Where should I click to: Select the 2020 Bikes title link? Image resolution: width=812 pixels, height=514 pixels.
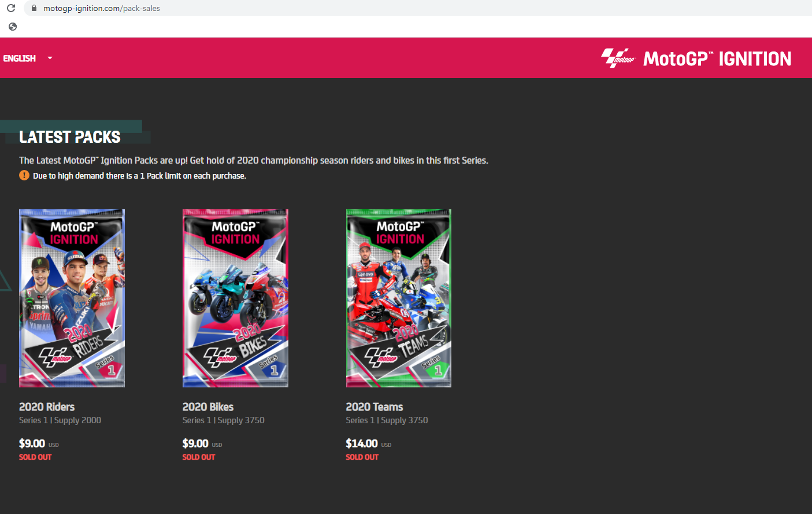pos(208,407)
